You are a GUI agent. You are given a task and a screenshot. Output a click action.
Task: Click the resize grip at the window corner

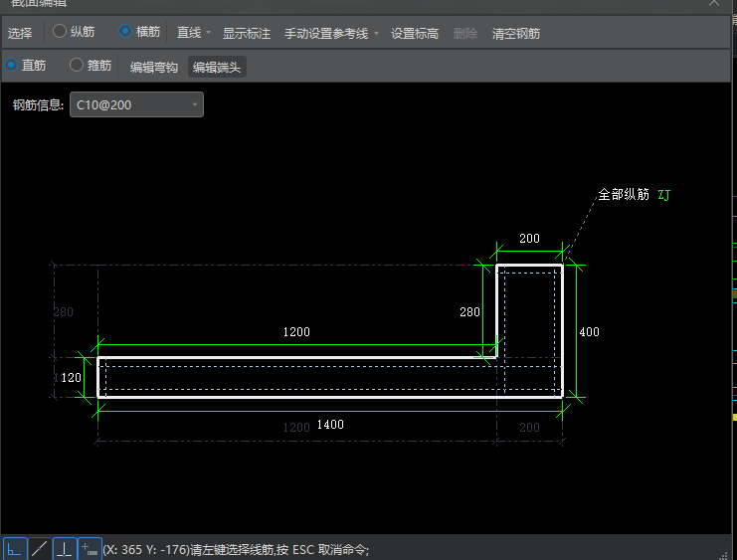(x=724, y=556)
